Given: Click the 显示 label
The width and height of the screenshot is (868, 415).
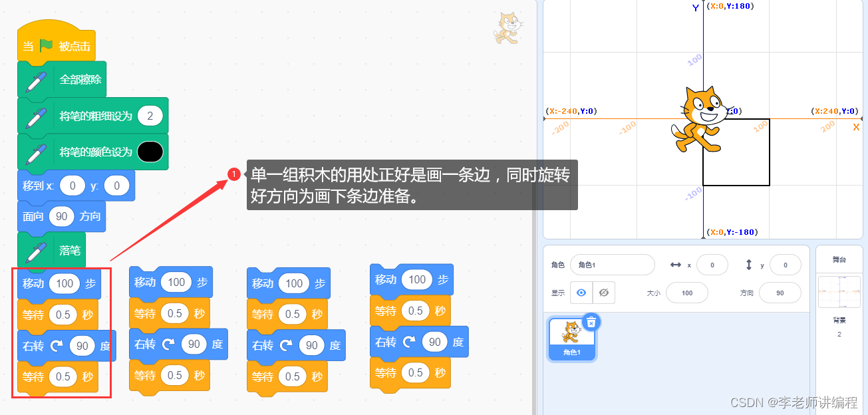Looking at the screenshot, I should click(x=557, y=293).
